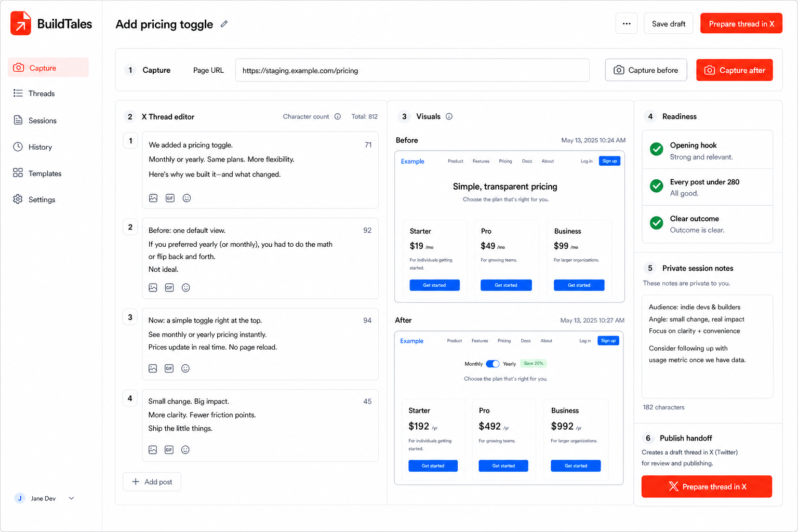Click 'Total: 812' character count
Viewport: 798px width, 532px height.
click(x=364, y=116)
